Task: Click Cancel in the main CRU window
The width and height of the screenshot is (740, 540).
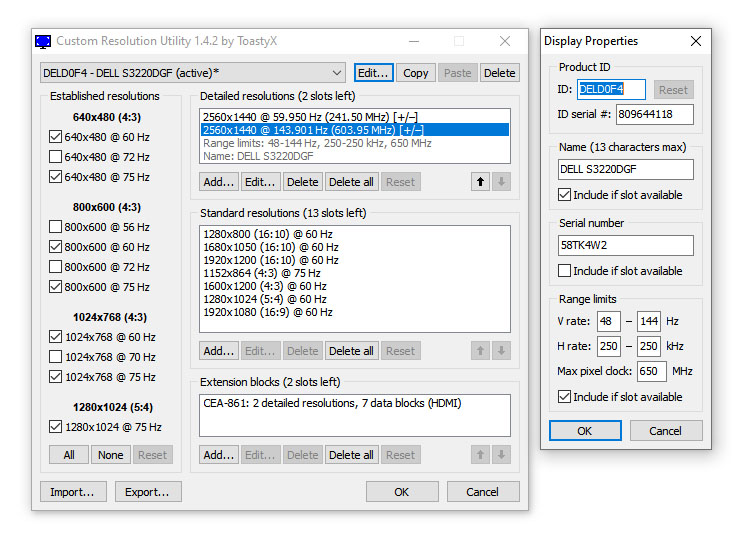Action: 483,492
